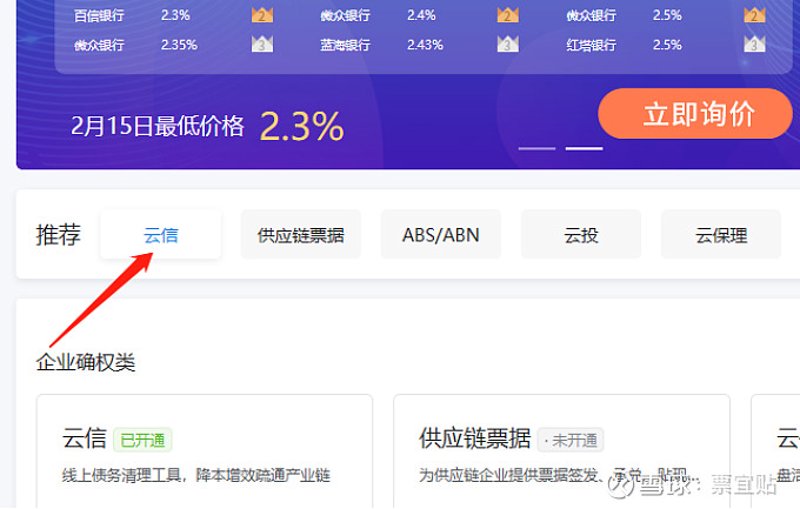The height and width of the screenshot is (509, 800).
Task: Go to the first banner slide indicator
Action: 537,148
